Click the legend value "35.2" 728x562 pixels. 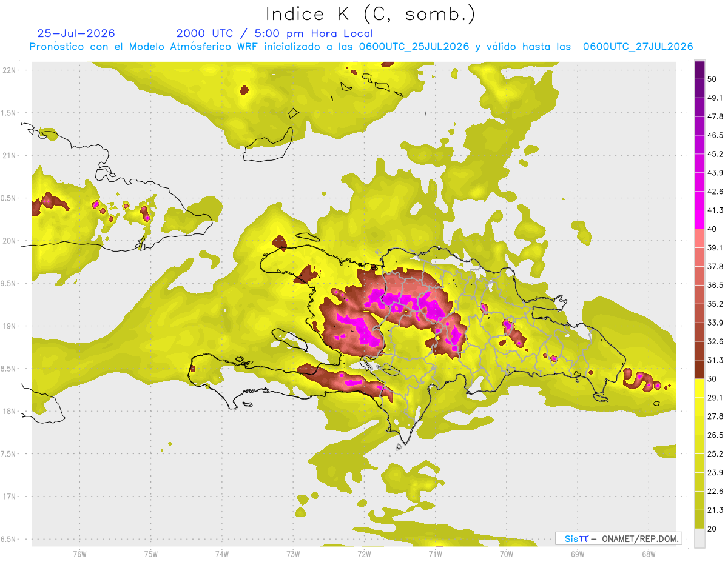(x=715, y=304)
